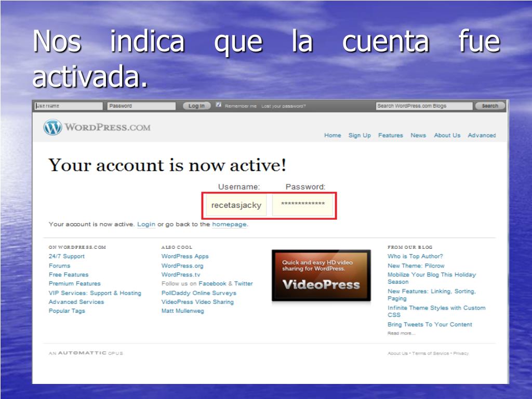This screenshot has width=532, height=399.
Task: Click the Username field in the top bar
Action: (x=69, y=106)
